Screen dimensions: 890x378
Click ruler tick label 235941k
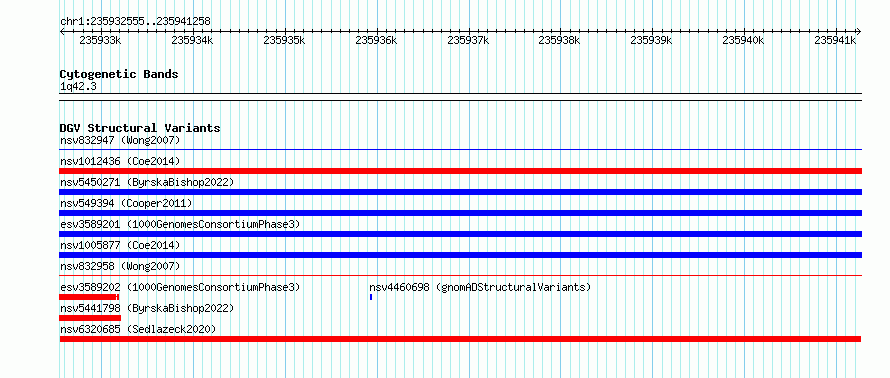coord(835,40)
